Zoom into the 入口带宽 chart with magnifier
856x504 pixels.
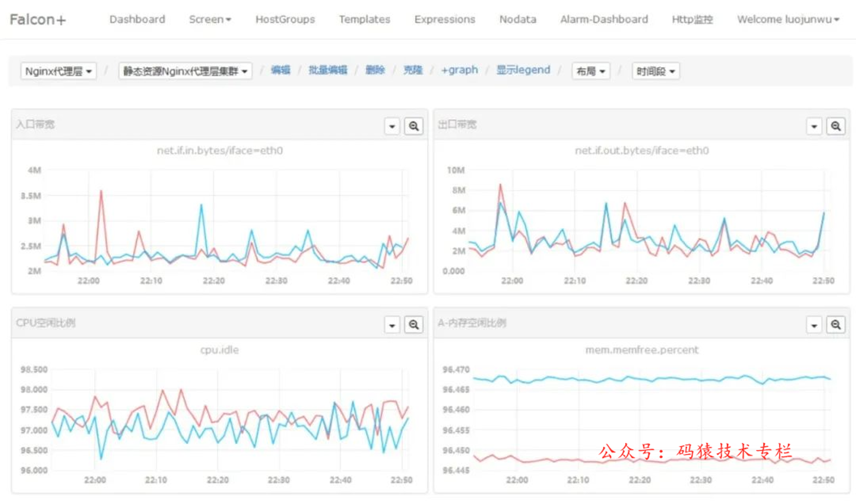[x=413, y=126]
